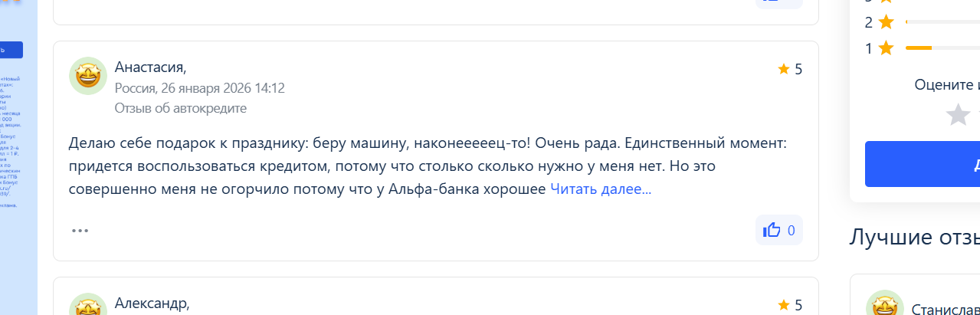Click Анастасия's smiley avatar
This screenshot has height=315, width=980.
[x=88, y=76]
